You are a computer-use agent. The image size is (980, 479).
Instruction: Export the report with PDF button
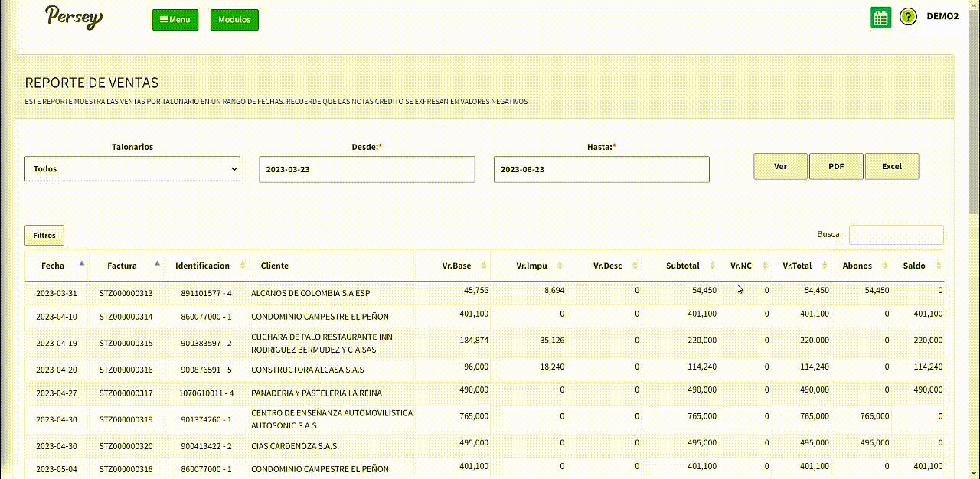pyautogui.click(x=836, y=166)
